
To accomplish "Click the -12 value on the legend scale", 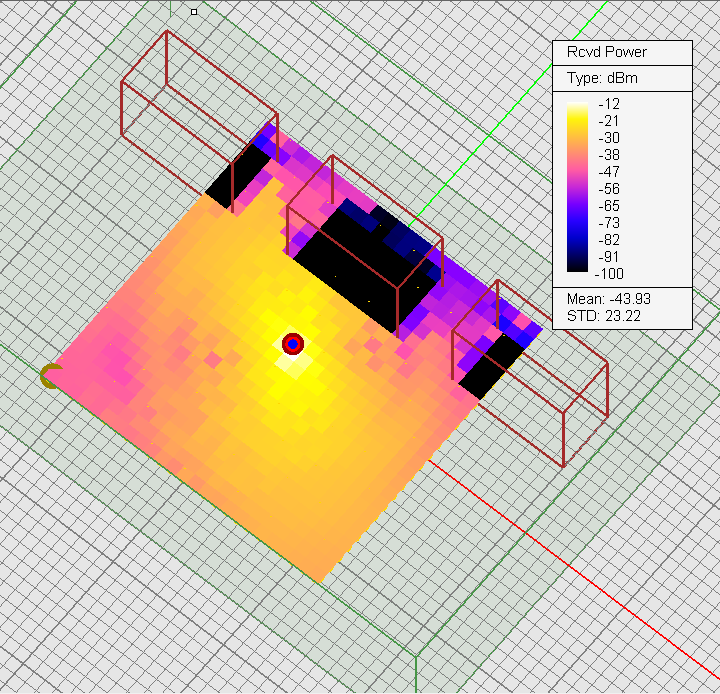I will coord(607,103).
